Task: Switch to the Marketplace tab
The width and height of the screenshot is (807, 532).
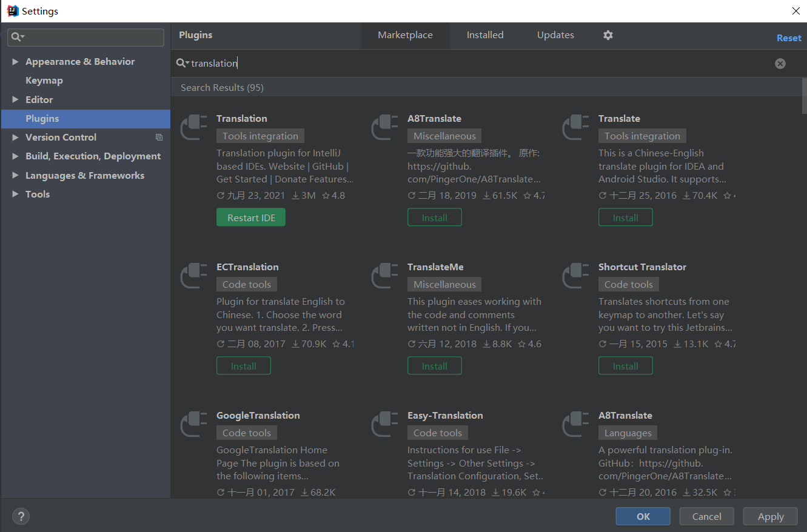Action: point(405,35)
